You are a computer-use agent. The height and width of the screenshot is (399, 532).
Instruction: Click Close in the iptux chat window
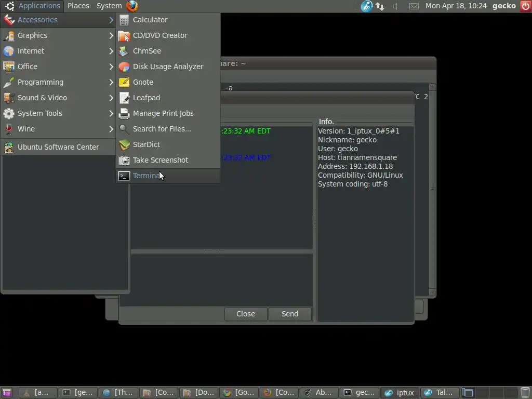[x=246, y=314]
